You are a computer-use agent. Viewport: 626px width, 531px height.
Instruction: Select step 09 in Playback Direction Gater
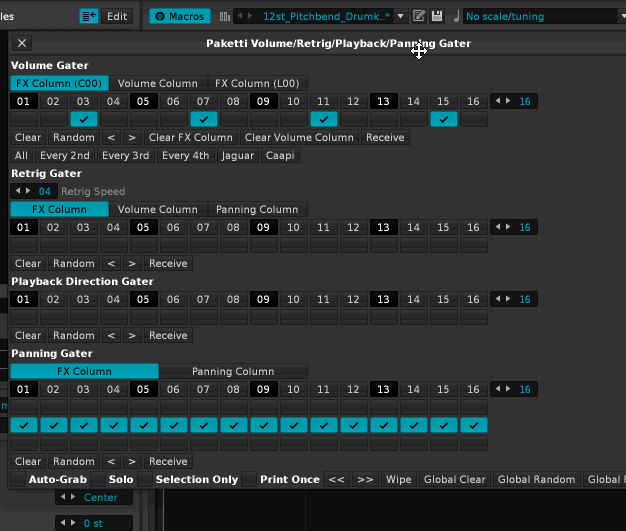[x=264, y=299]
